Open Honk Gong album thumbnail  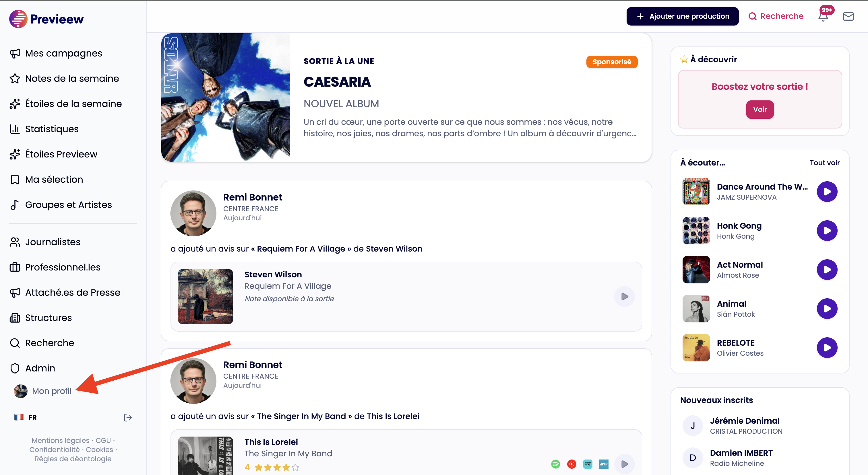click(x=696, y=231)
